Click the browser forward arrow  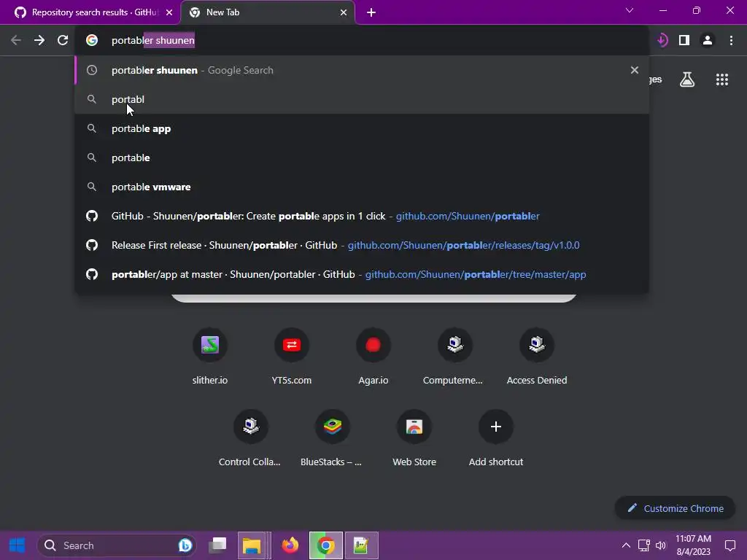[39, 40]
